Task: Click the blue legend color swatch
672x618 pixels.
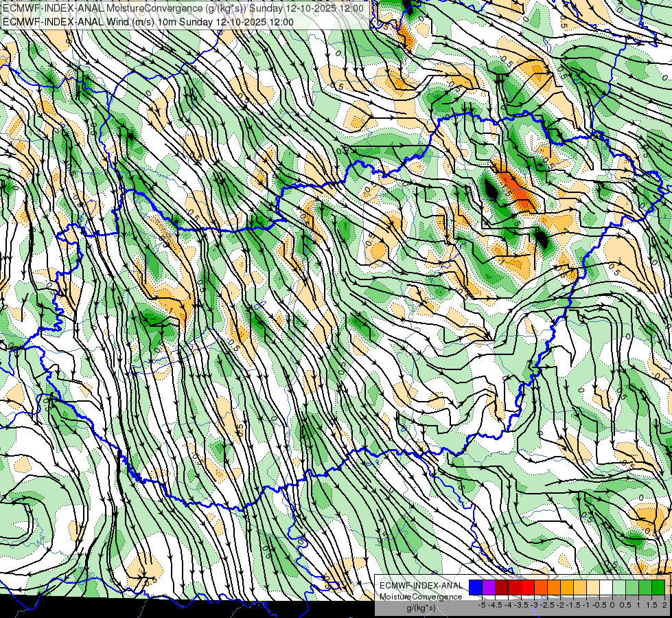Action: 476,587
